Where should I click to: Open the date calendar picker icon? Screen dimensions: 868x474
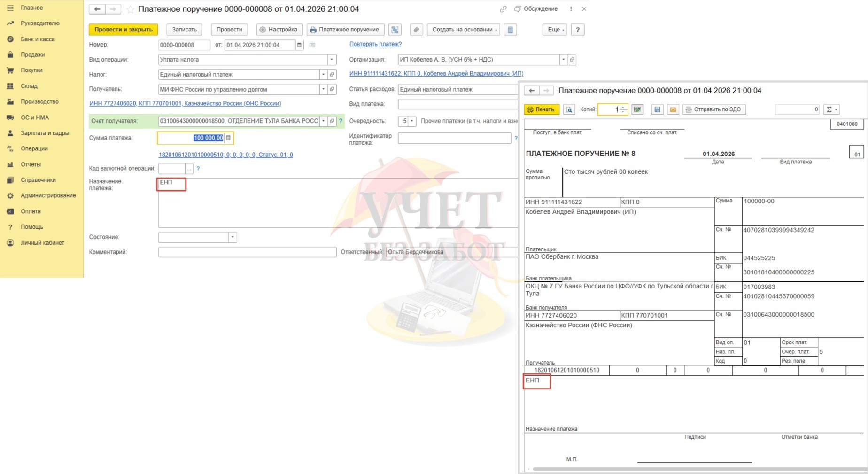[299, 45]
